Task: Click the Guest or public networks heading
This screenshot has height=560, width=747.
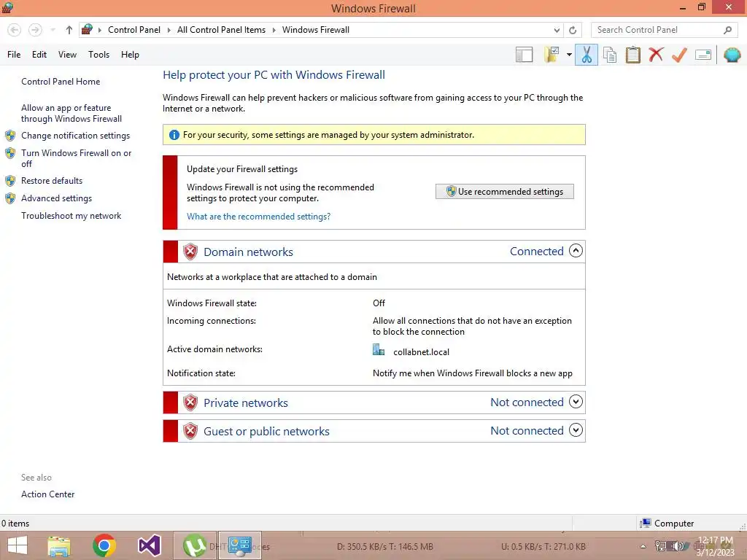Action: point(266,432)
